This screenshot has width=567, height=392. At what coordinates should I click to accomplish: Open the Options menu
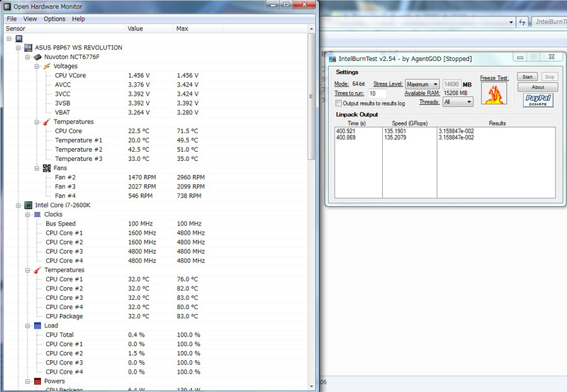tap(55, 19)
